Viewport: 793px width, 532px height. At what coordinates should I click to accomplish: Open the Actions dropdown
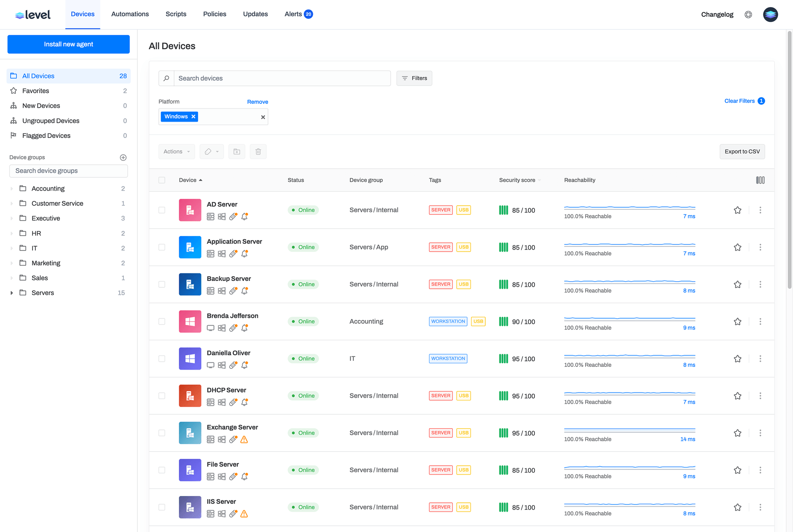176,152
